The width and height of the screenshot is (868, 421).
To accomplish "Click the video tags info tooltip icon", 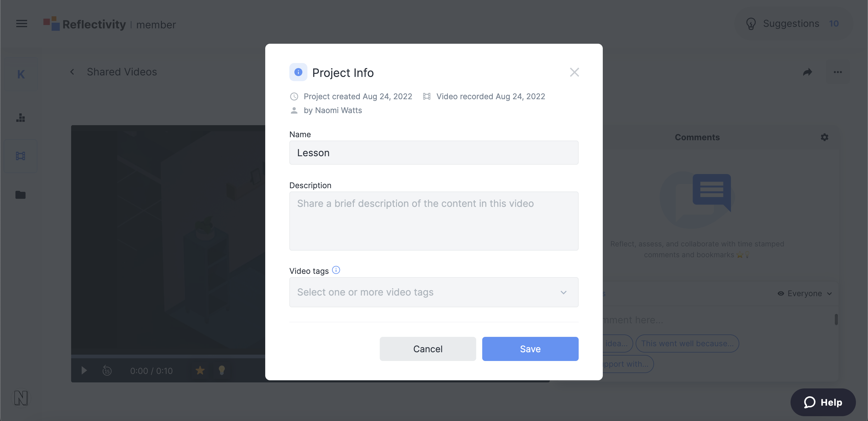I will click(336, 270).
